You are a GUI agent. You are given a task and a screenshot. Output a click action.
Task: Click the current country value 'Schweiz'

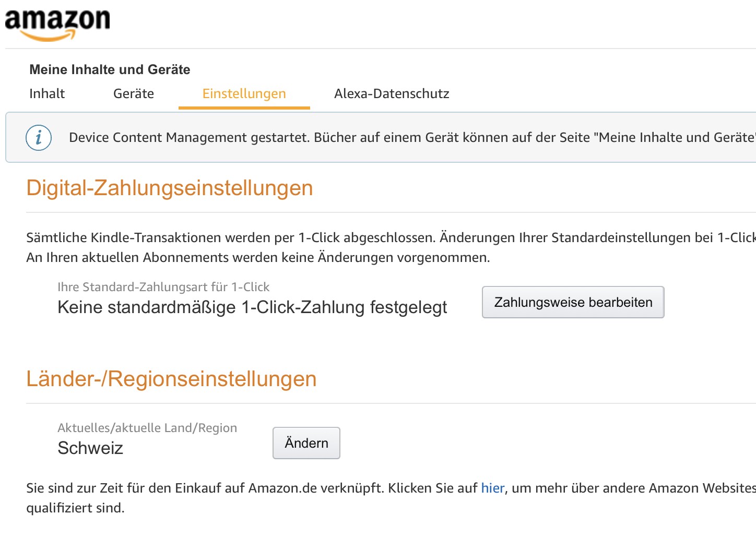coord(90,448)
